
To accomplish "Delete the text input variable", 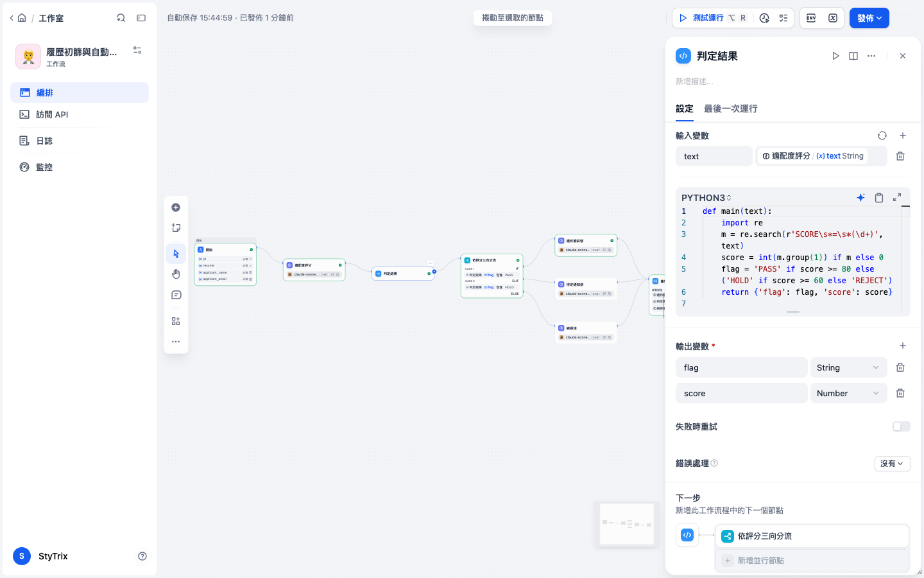I will pos(900,156).
